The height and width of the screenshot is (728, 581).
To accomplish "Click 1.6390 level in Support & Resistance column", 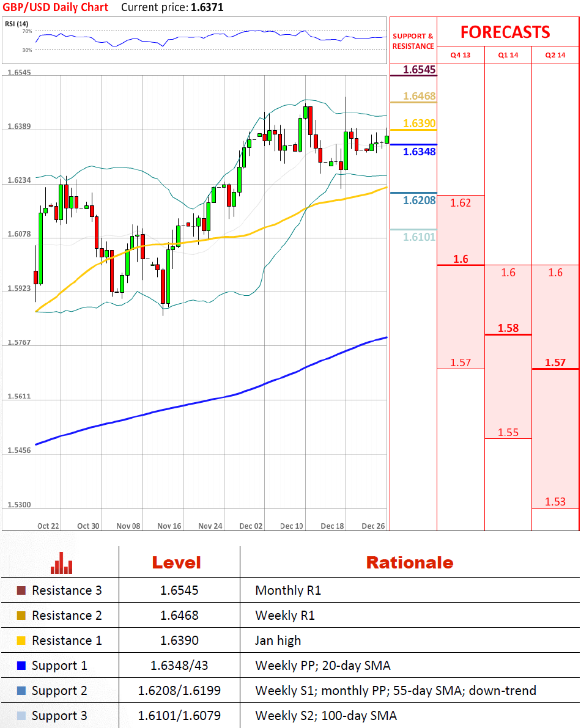I will [420, 123].
